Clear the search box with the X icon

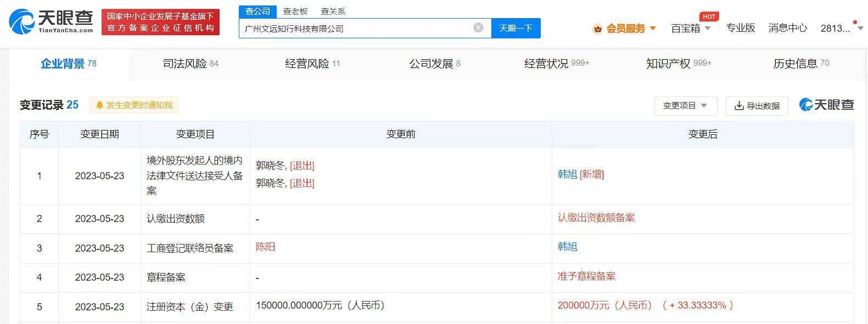pyautogui.click(x=478, y=28)
